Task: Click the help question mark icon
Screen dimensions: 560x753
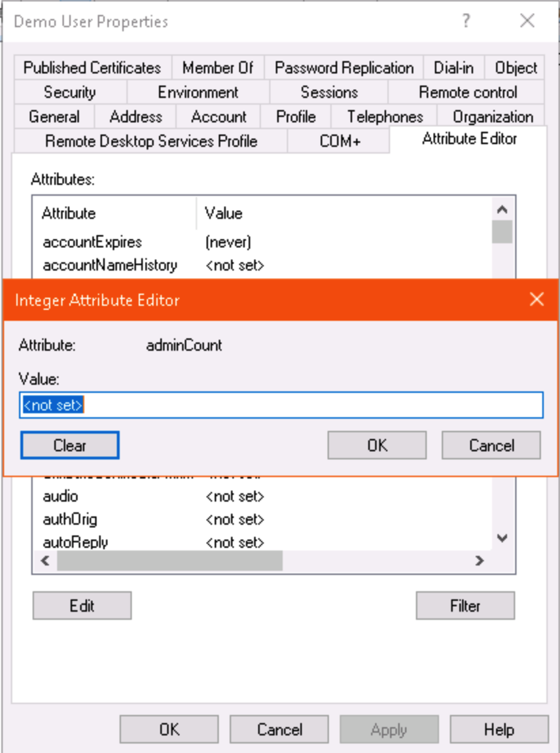Action: coord(466,21)
